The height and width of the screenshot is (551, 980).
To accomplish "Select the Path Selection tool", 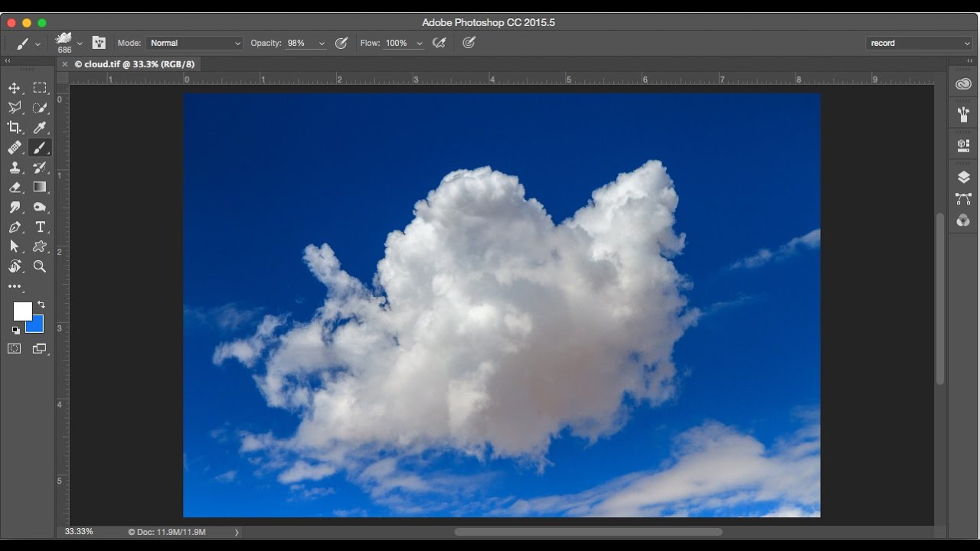I will [15, 246].
